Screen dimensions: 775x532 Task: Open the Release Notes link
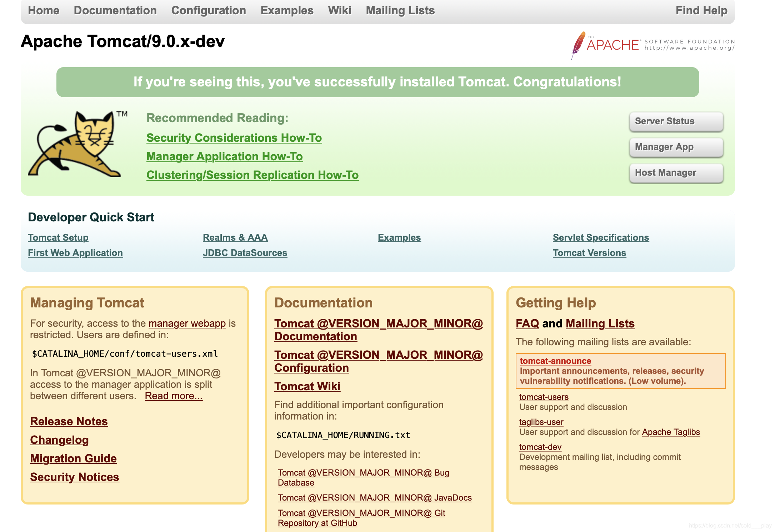69,421
